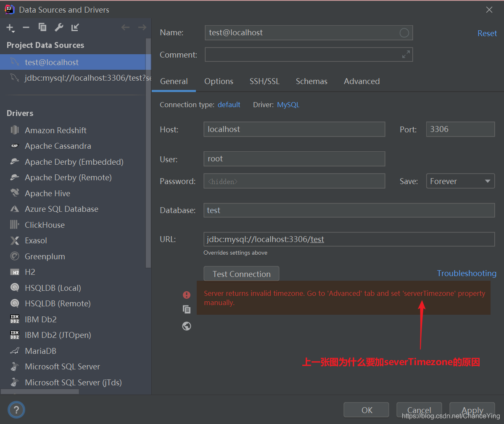Click the globe icon beside the error
This screenshot has width=504, height=424.
[187, 326]
